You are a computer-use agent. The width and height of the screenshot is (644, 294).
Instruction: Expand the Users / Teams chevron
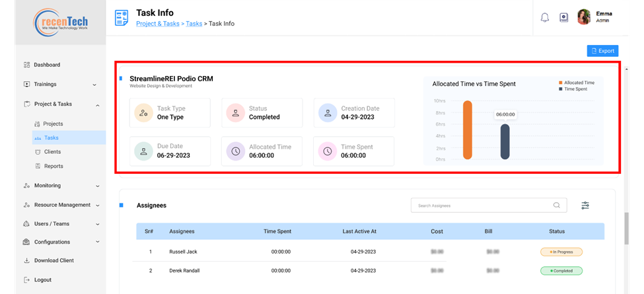[97, 224]
